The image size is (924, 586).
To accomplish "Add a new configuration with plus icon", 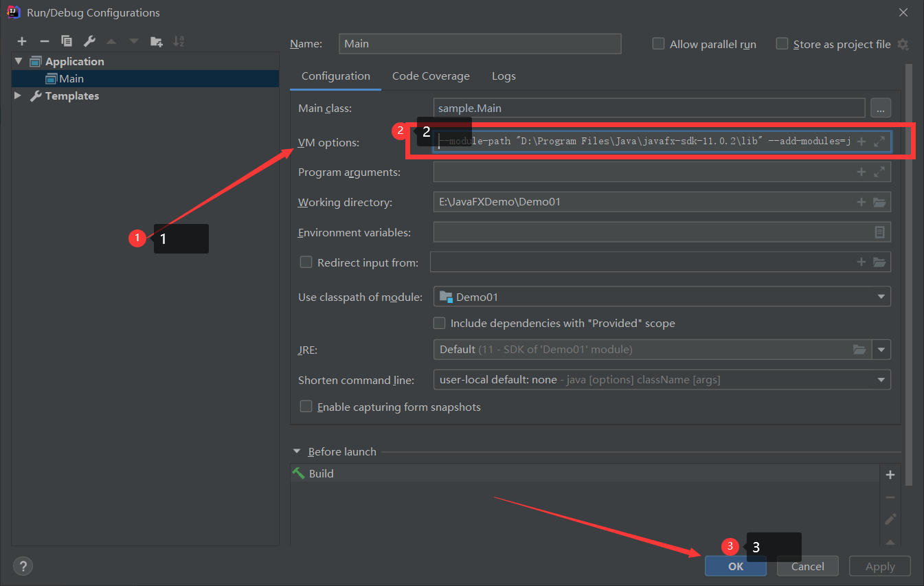I will click(x=22, y=41).
